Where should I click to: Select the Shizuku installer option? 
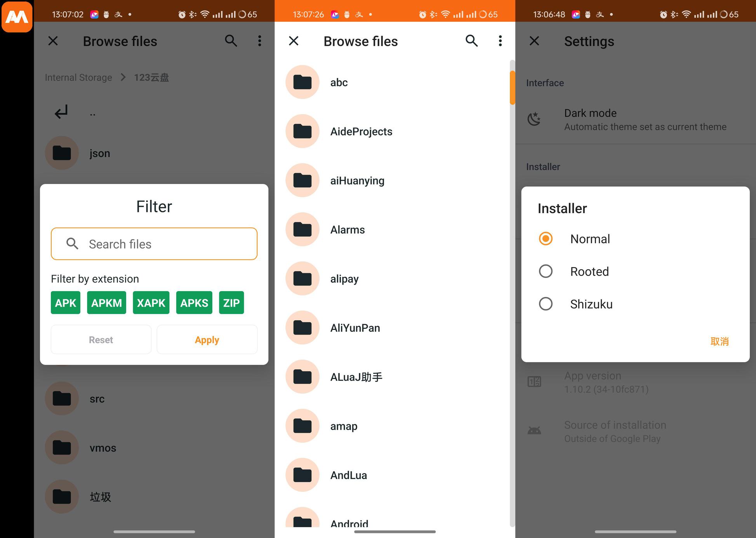point(546,304)
